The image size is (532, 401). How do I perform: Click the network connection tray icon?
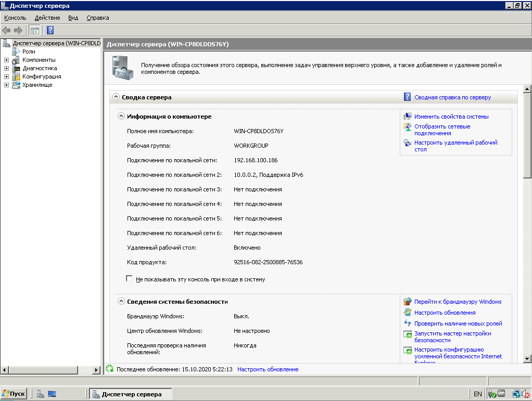516,394
